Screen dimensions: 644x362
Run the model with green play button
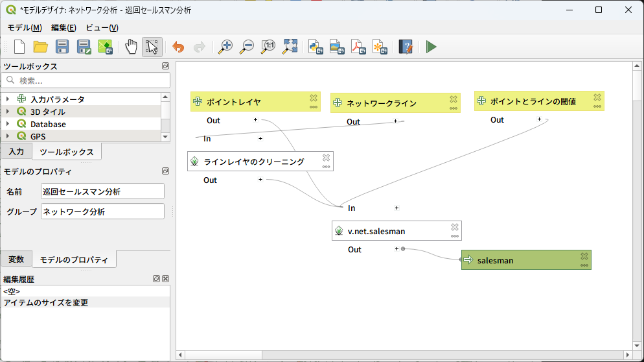431,47
